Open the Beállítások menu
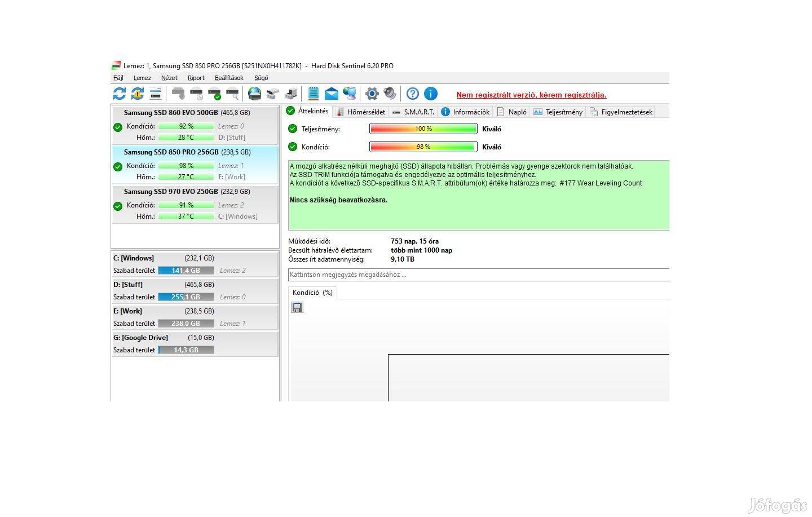This screenshot has width=812, height=517. 229,78
